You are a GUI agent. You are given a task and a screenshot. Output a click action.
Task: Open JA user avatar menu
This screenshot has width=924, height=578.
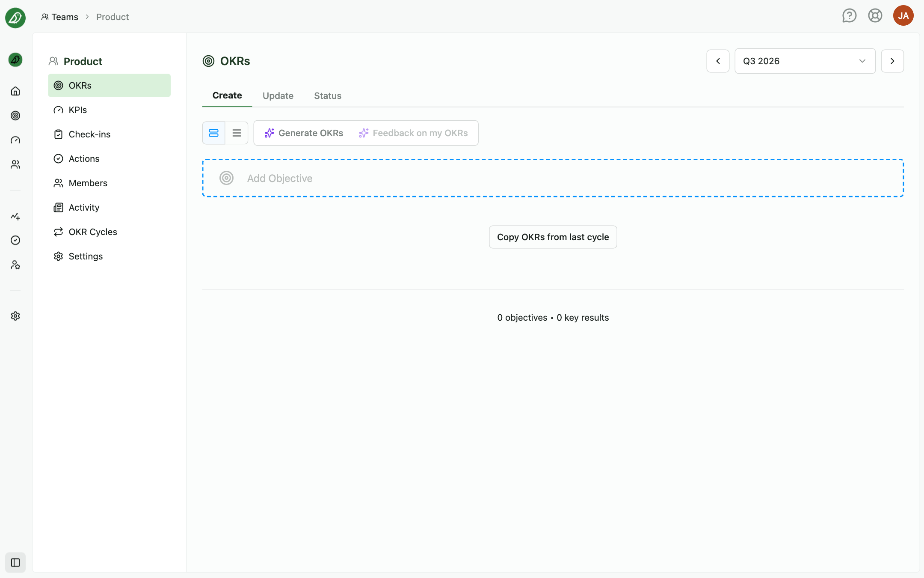coord(903,16)
